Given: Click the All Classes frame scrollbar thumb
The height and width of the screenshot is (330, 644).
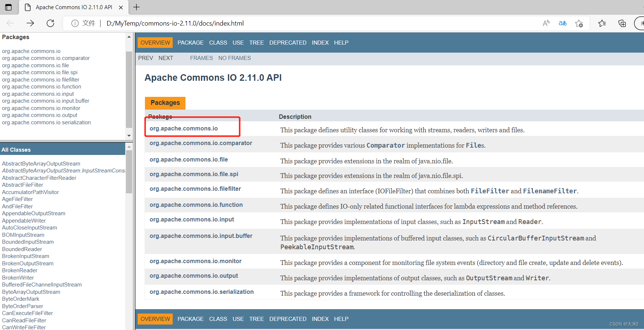Looking at the screenshot, I should point(129,172).
